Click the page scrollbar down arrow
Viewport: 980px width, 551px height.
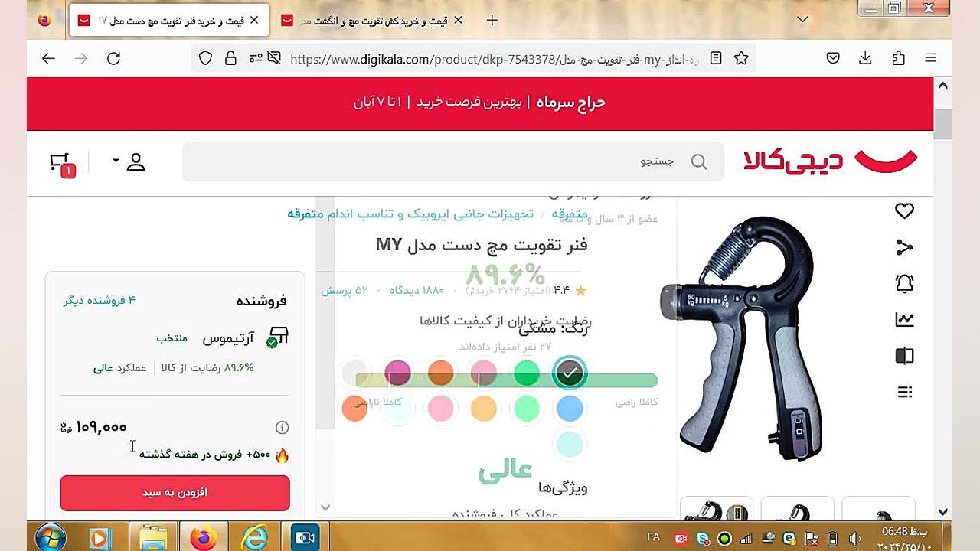(943, 511)
